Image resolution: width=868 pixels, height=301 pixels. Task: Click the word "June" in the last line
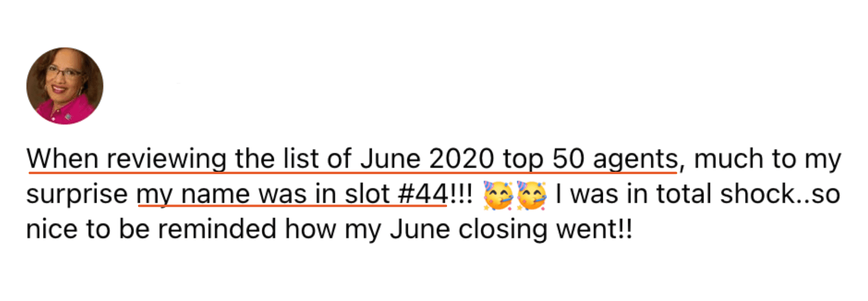[x=420, y=229]
